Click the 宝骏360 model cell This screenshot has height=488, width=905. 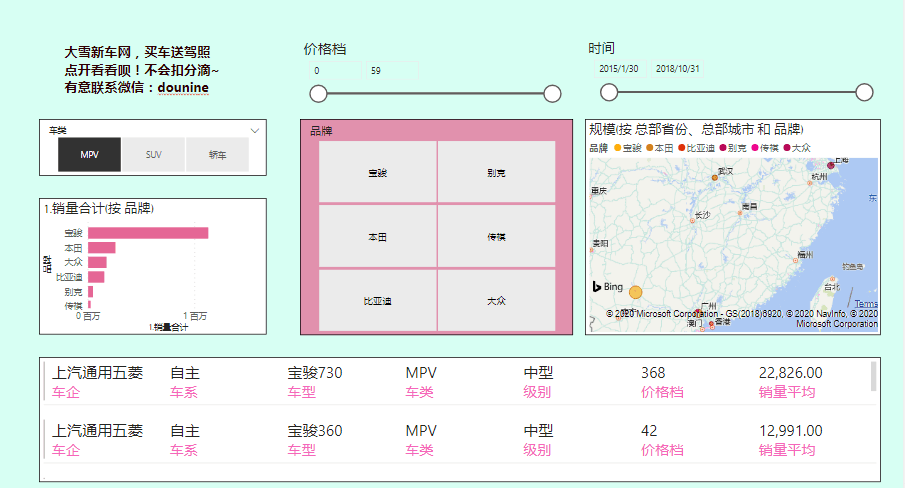coord(315,431)
